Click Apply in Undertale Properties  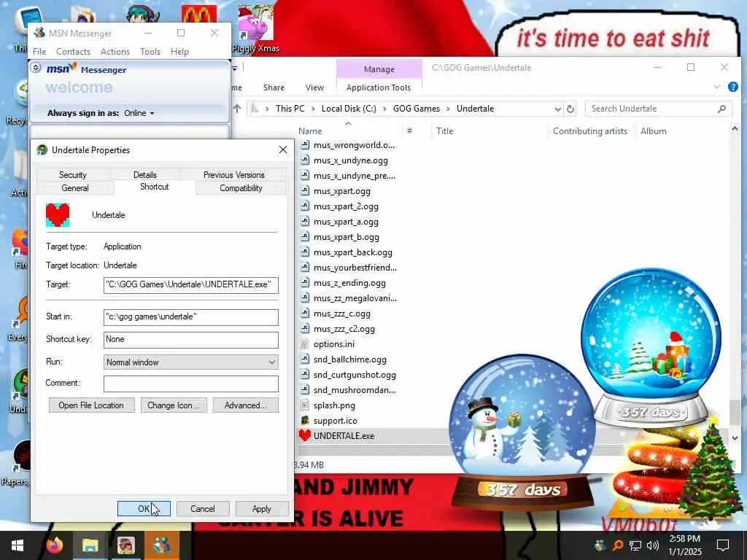[262, 508]
